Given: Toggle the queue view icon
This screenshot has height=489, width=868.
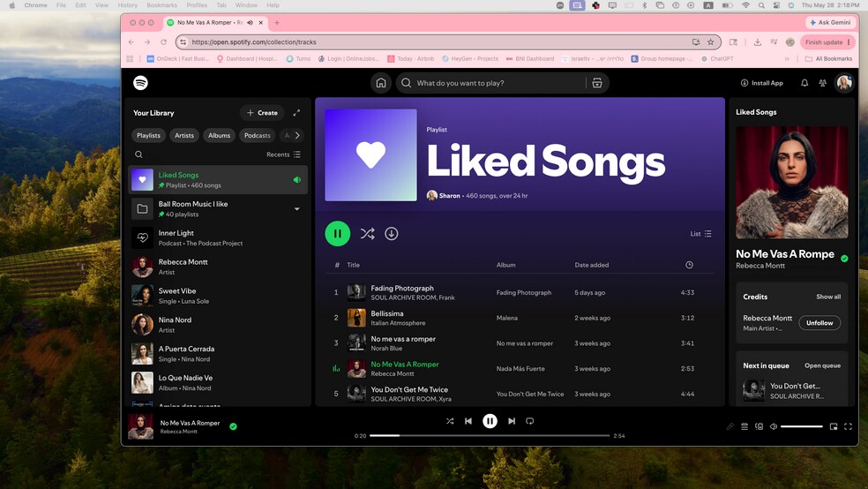Looking at the screenshot, I should tap(745, 426).
